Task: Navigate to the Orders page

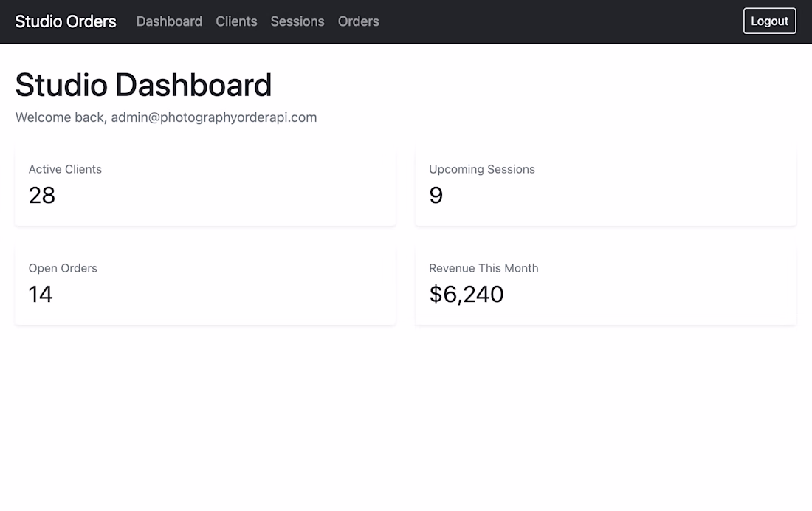Action: point(358,21)
